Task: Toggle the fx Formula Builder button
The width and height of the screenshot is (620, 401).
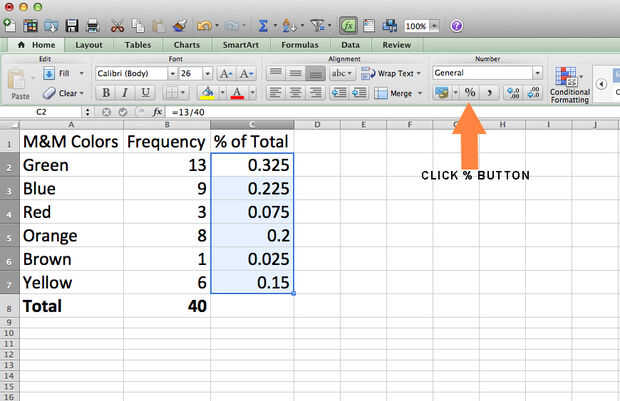Action: [348, 26]
